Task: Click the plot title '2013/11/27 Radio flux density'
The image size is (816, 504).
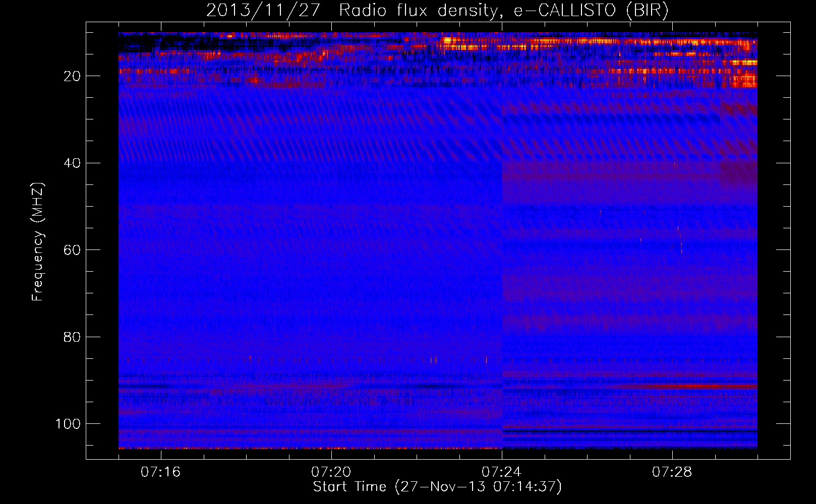Action: click(437, 11)
